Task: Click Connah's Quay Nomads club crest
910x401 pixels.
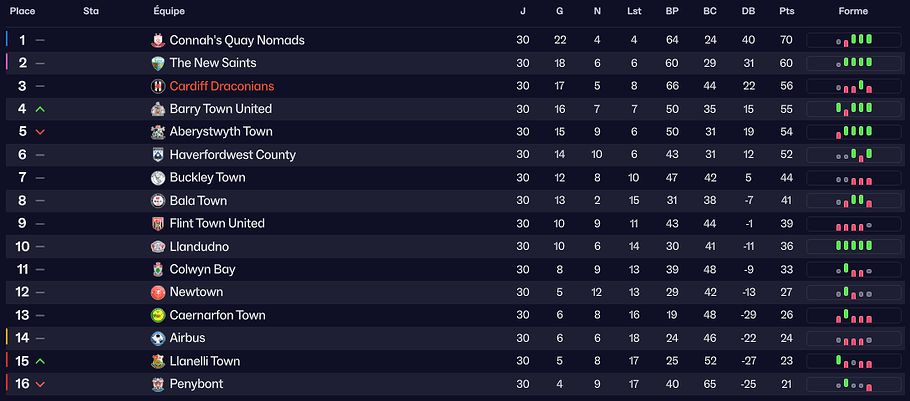Action: (x=158, y=40)
